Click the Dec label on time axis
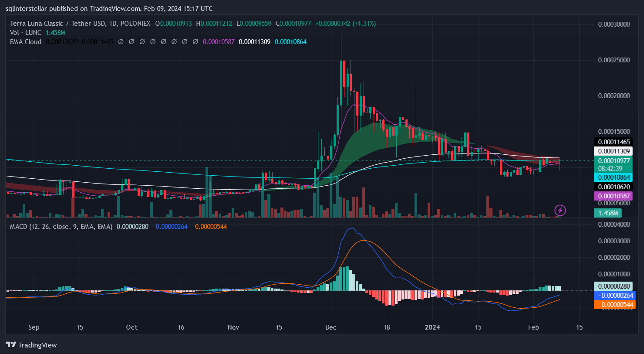644x354 pixels. tap(331, 327)
